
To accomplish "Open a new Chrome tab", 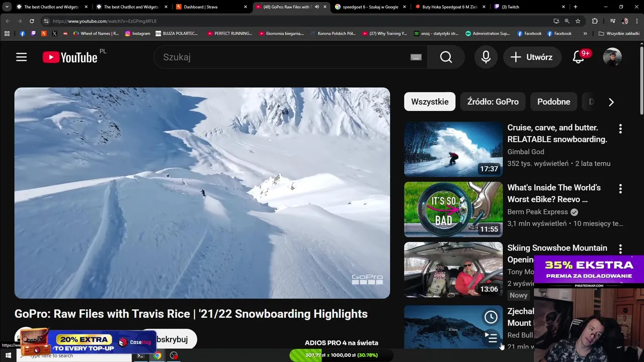I will point(576,7).
